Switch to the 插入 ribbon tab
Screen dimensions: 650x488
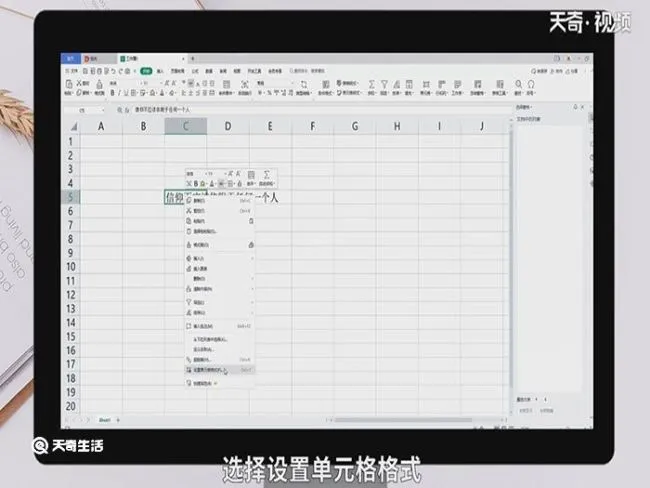point(160,71)
